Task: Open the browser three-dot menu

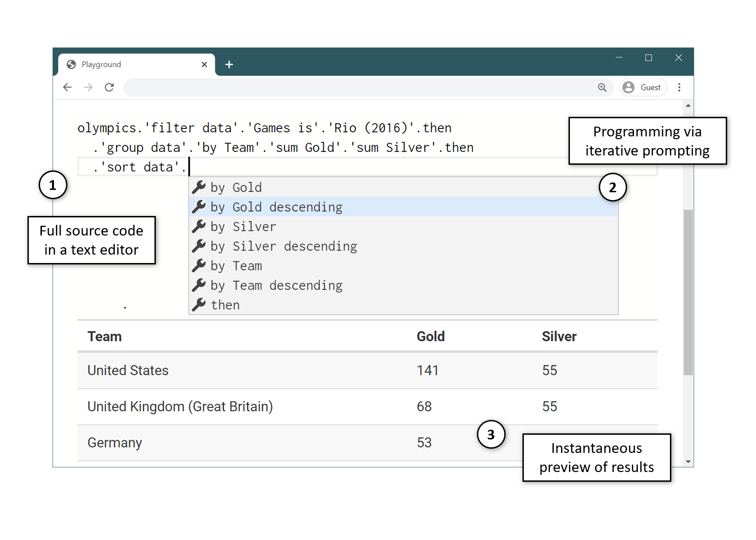Action: tap(679, 88)
